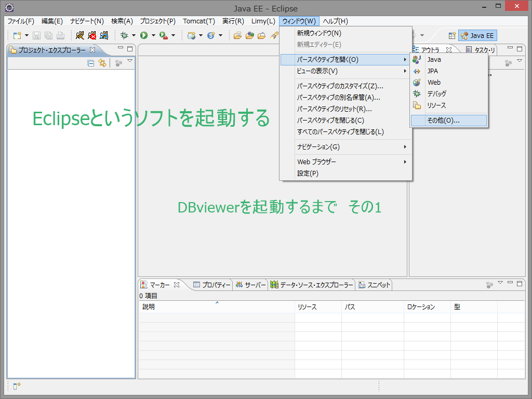Select the スニペット tab
532x399 pixels.
coord(375,285)
